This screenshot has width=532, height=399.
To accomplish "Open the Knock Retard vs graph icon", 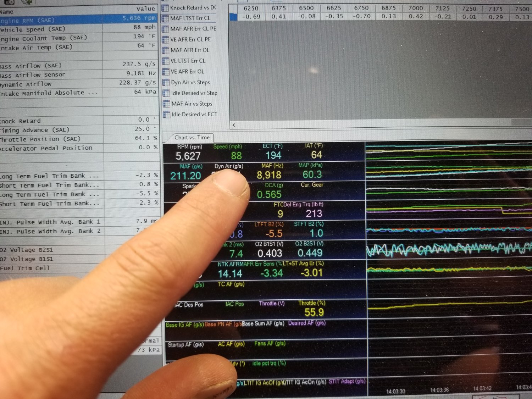I will [x=165, y=8].
